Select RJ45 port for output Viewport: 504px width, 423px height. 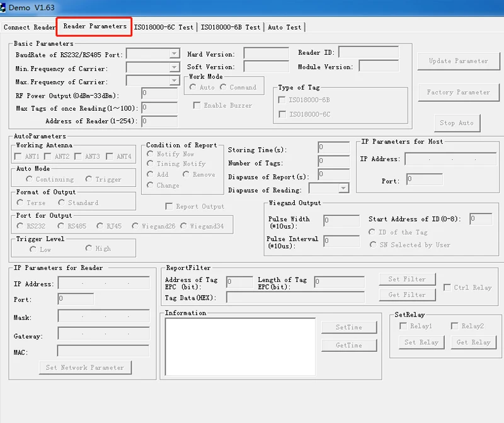100,226
